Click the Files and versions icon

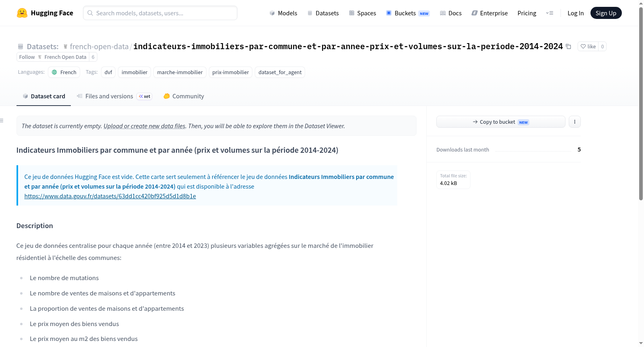coord(80,96)
